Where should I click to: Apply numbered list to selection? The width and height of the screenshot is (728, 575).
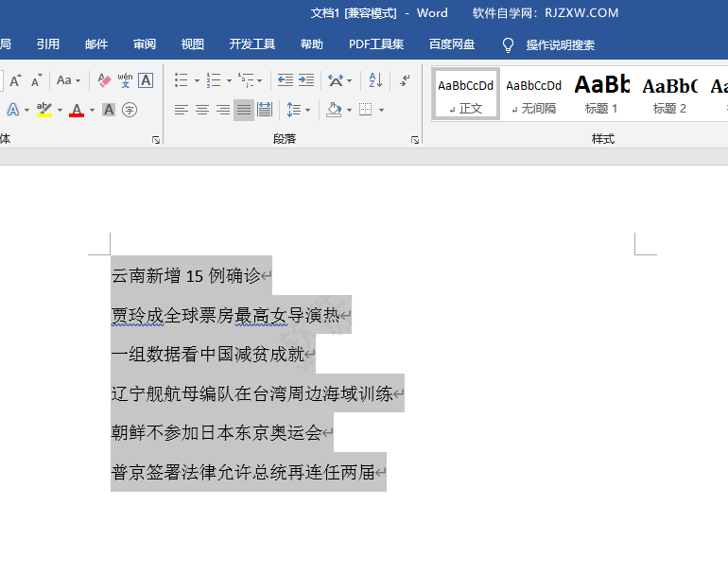pos(214,80)
